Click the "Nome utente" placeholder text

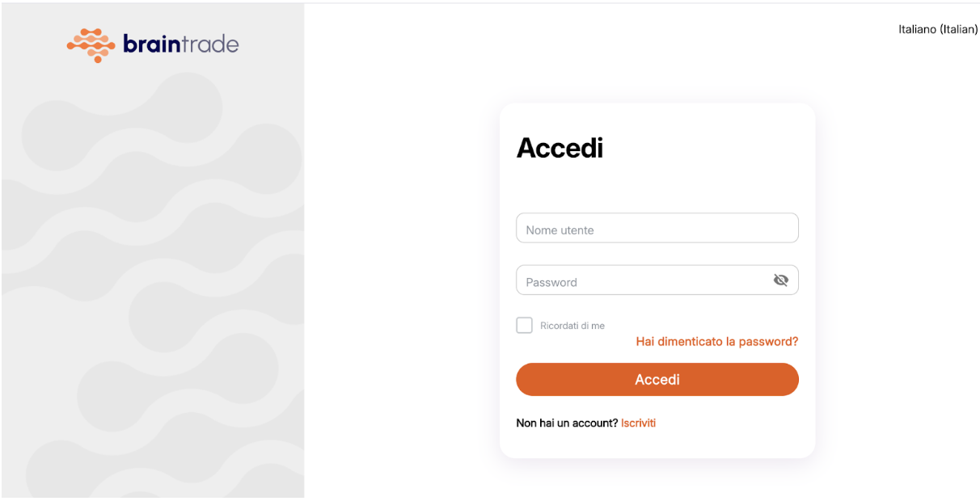(x=560, y=230)
